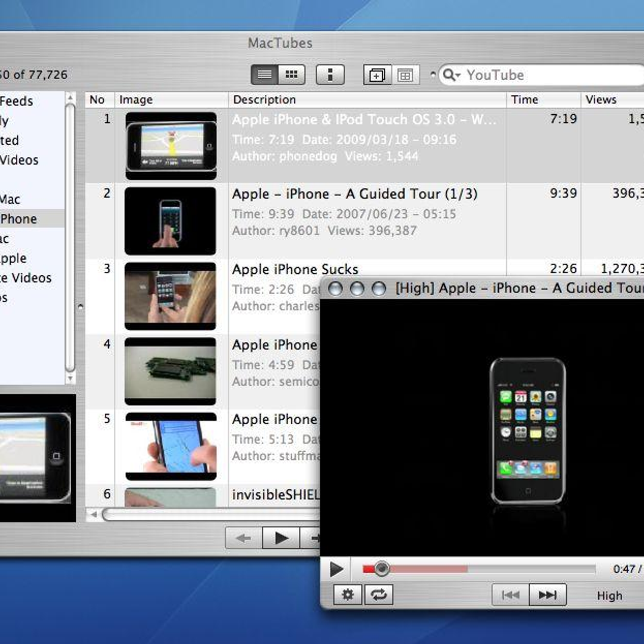Screen dimensions: 644x644
Task: Sort by Time column header
Action: 544,99
